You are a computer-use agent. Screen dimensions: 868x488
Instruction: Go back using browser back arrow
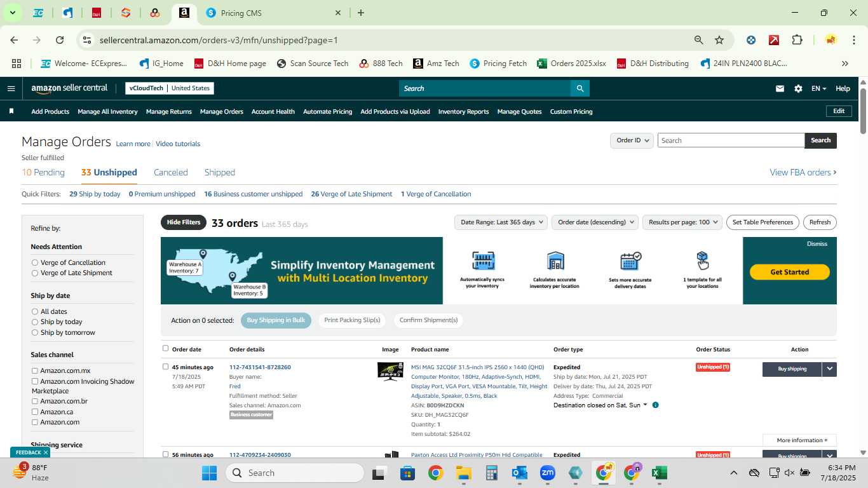[14, 40]
